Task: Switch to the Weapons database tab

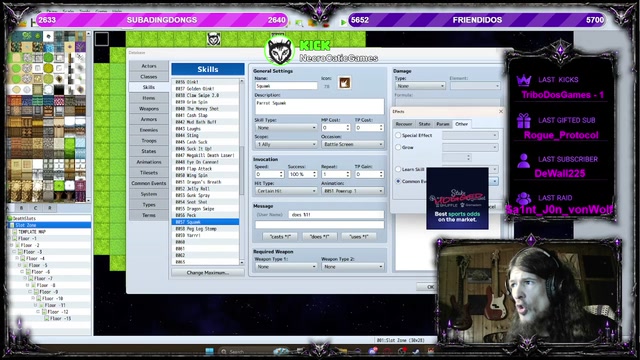Action: click(x=149, y=109)
